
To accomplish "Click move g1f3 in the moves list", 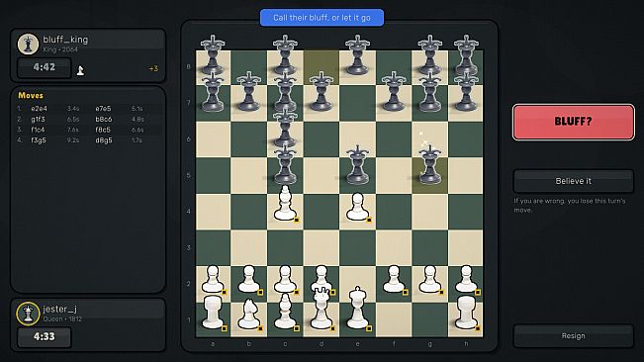I will [x=39, y=120].
